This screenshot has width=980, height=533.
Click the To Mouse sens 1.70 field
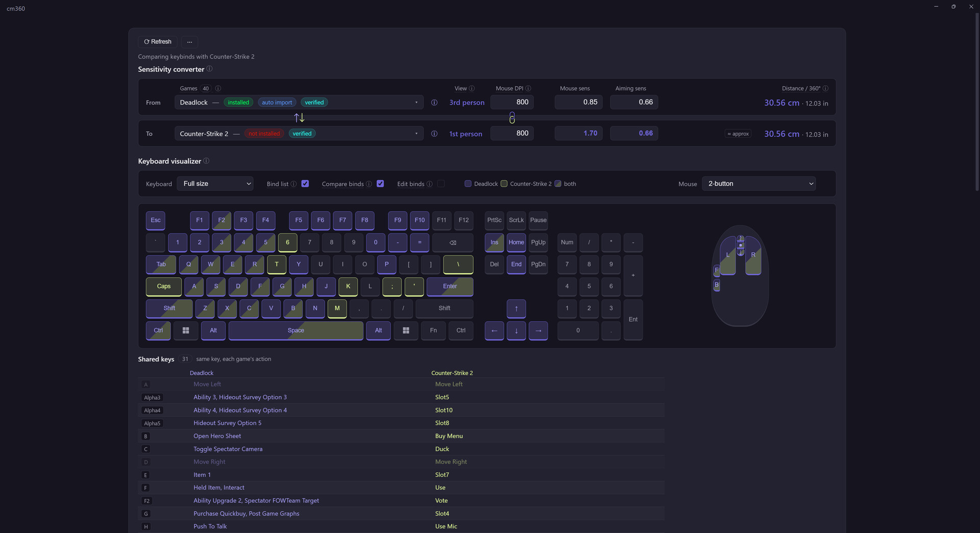(x=579, y=133)
